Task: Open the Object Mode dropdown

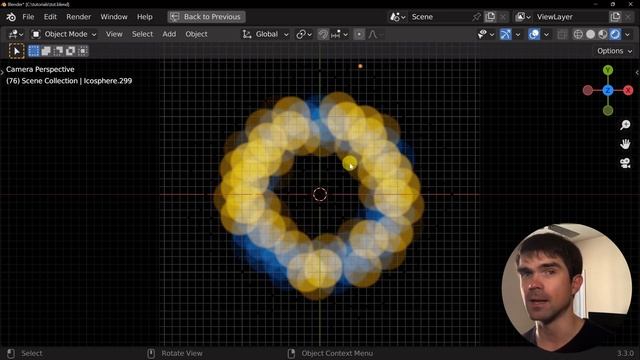Action: (x=64, y=34)
